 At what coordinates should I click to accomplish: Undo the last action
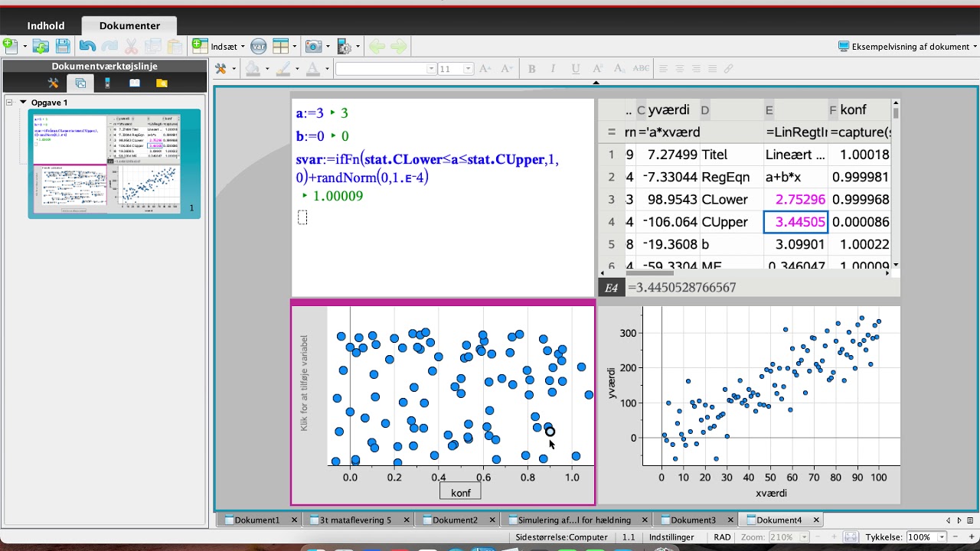pos(87,46)
